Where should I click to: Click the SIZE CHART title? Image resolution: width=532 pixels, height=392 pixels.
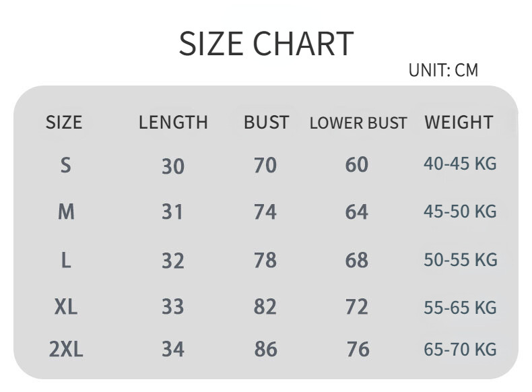tap(267, 43)
